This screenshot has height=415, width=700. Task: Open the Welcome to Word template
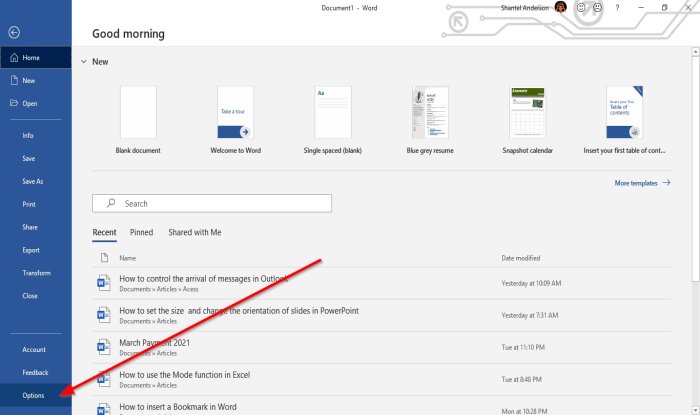coord(236,120)
